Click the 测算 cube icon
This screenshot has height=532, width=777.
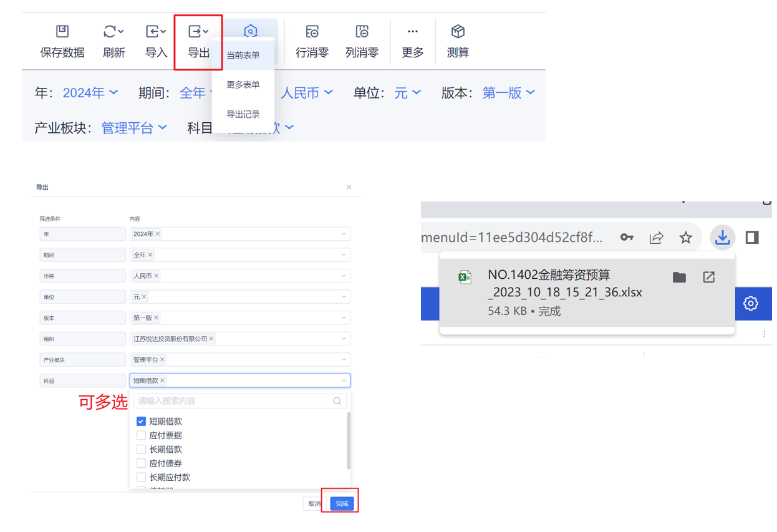coord(458,32)
